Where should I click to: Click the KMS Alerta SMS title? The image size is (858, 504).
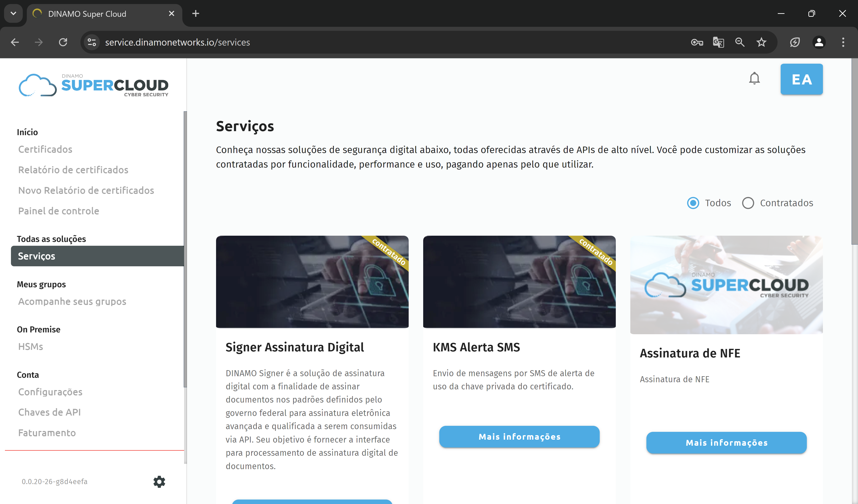[x=476, y=347]
